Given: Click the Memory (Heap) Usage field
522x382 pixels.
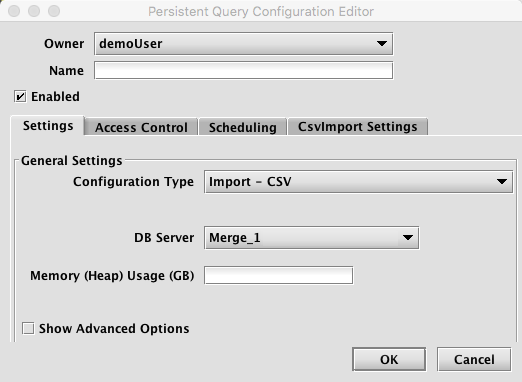Looking at the screenshot, I should (x=278, y=275).
